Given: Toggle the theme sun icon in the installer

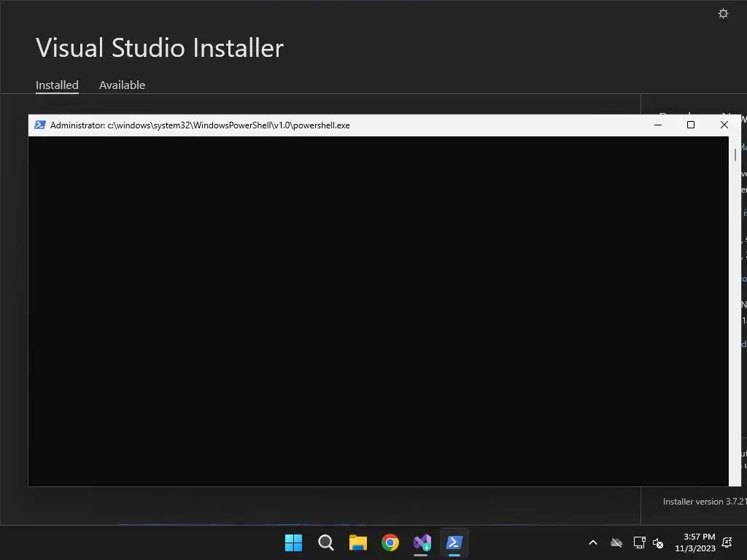Looking at the screenshot, I should (x=723, y=13).
